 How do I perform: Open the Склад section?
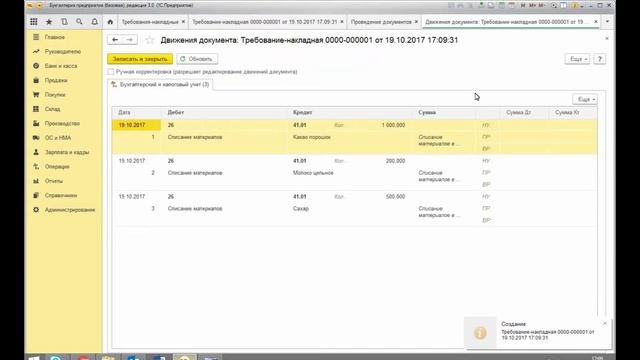[x=52, y=109]
